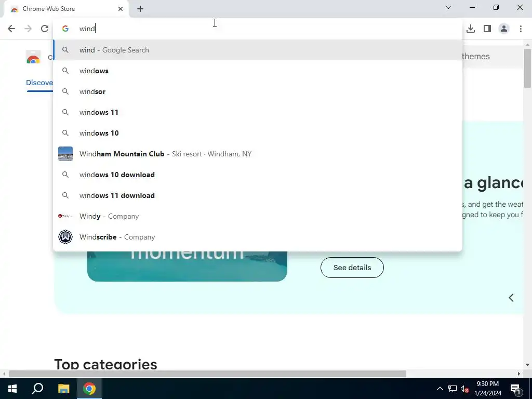Screen dimensions: 532x399
Task: Click the Google icon in the address bar
Action: coord(65,29)
